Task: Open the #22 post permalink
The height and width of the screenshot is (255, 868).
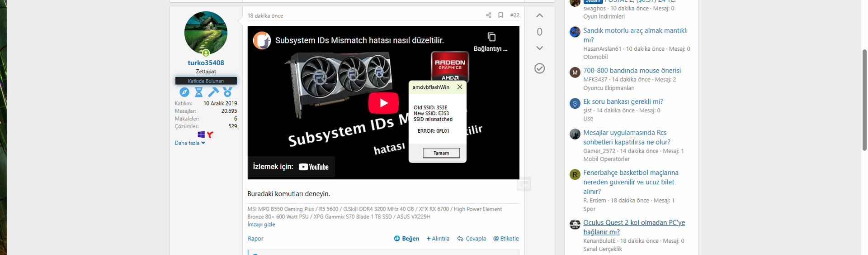Action: (x=514, y=15)
